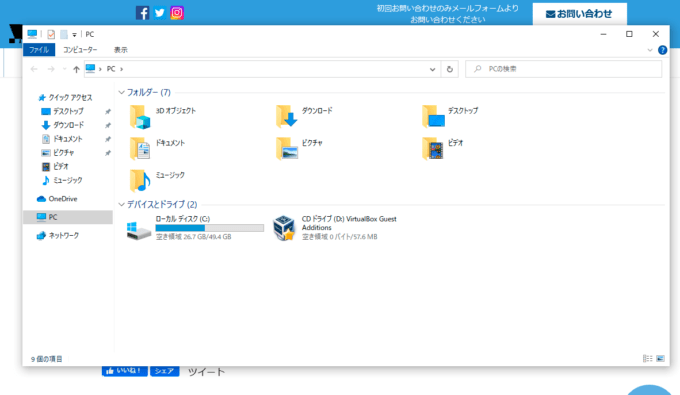Switch to details view layout icon
Viewport: 680px width, 395px height.
click(x=647, y=358)
